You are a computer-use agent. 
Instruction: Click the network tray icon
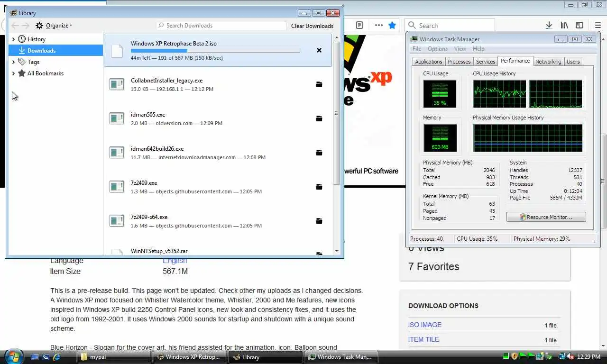pos(562,356)
